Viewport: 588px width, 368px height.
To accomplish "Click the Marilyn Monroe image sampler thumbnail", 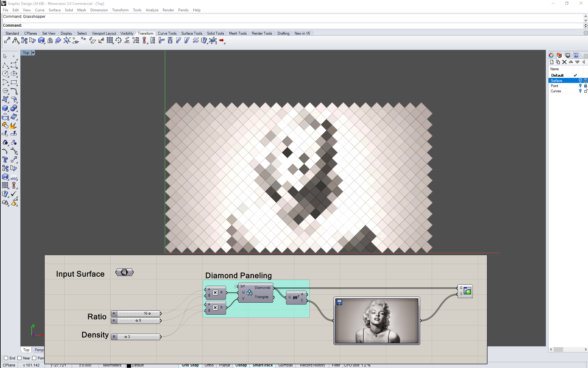I will point(377,321).
